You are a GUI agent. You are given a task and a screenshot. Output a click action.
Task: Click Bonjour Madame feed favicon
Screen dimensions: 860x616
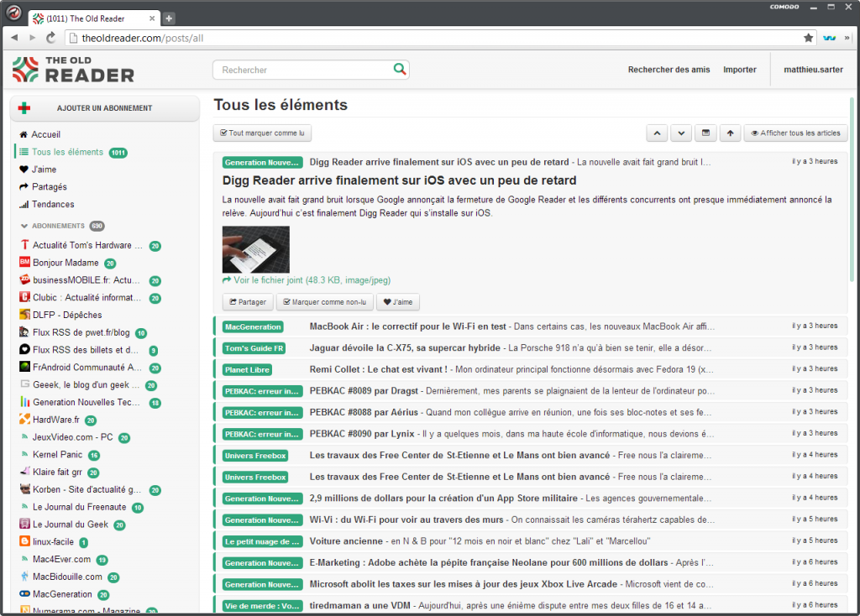tap(24, 262)
